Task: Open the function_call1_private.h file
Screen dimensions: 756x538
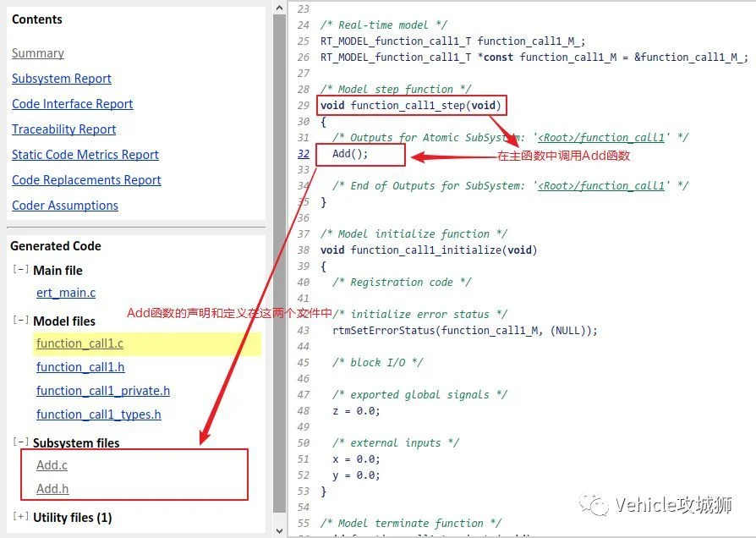Action: pos(102,390)
